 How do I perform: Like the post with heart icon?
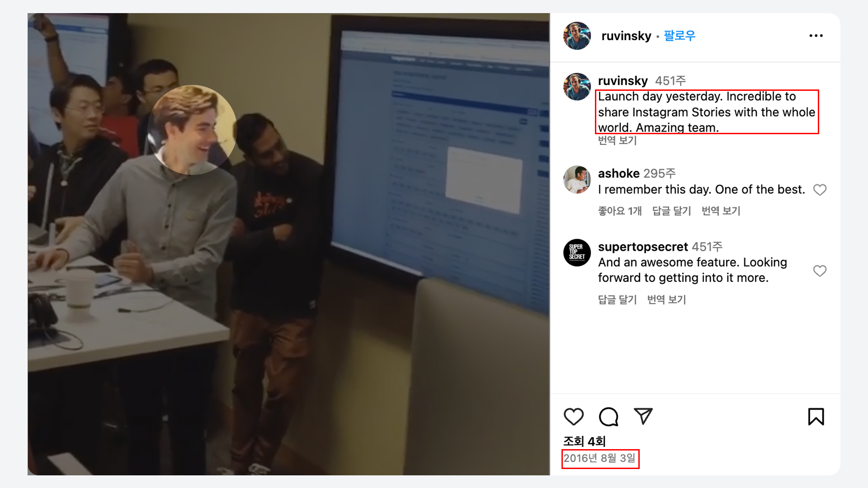pyautogui.click(x=574, y=417)
